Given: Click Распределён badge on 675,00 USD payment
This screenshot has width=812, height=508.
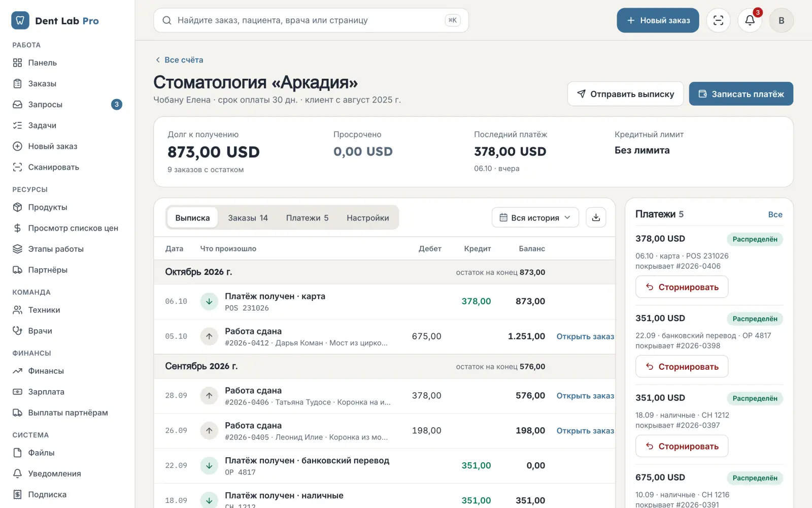Looking at the screenshot, I should pos(755,478).
